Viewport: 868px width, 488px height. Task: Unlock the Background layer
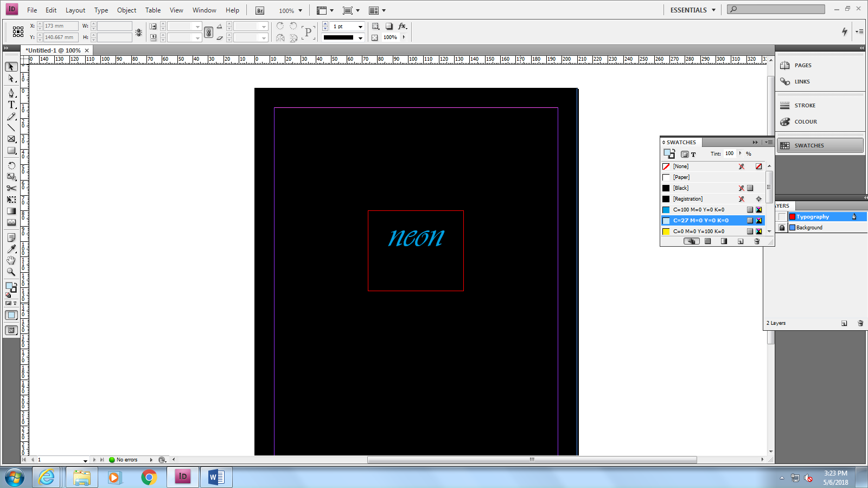782,227
